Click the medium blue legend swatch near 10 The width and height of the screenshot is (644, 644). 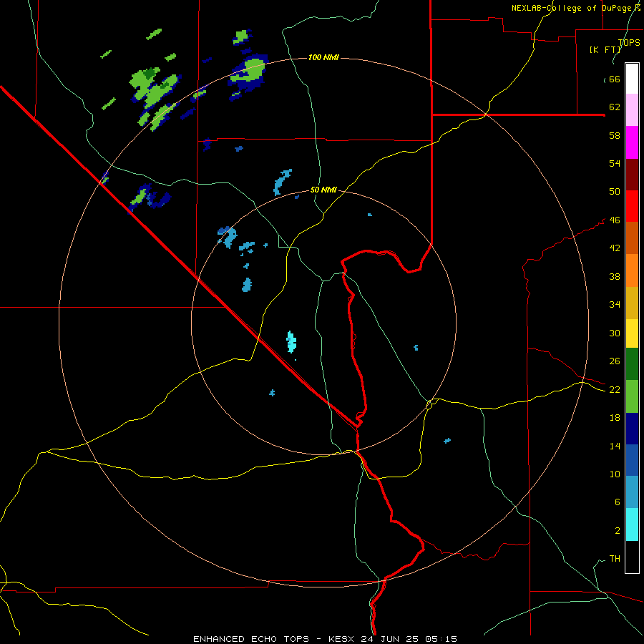632,460
